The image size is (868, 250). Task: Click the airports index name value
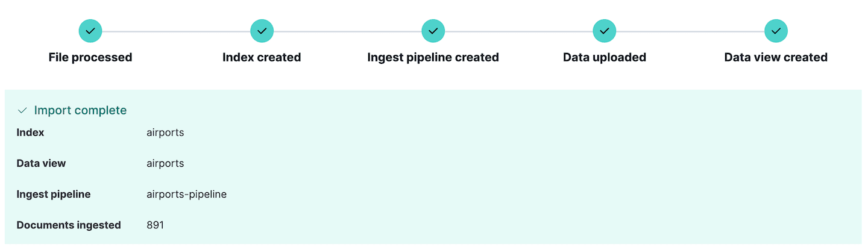coord(165,133)
